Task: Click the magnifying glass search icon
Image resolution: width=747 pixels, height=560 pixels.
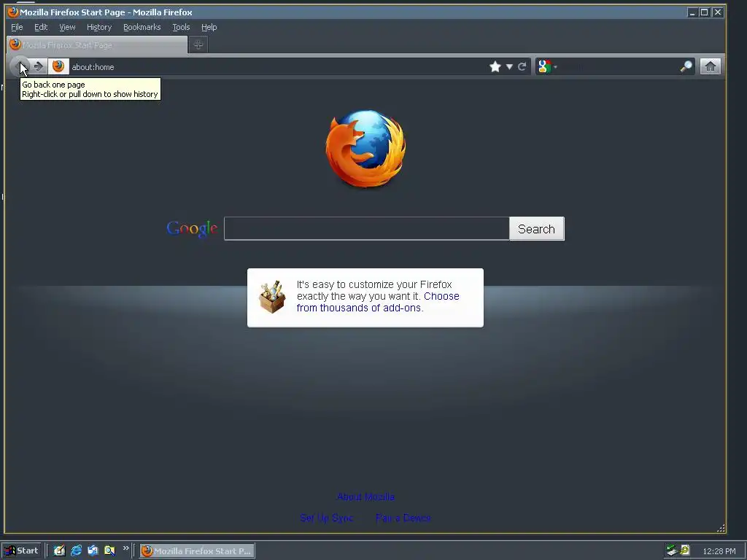Action: pos(686,66)
